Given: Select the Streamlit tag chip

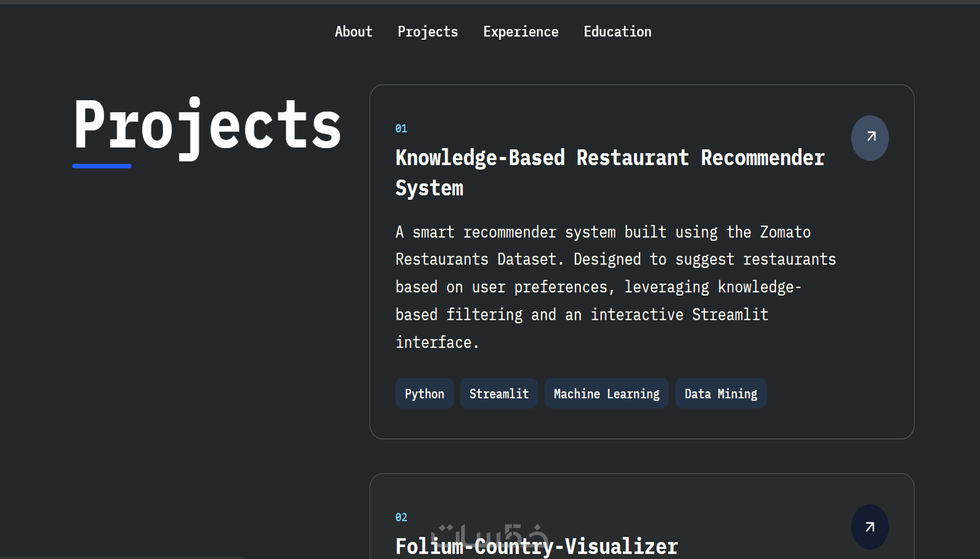Looking at the screenshot, I should (499, 394).
